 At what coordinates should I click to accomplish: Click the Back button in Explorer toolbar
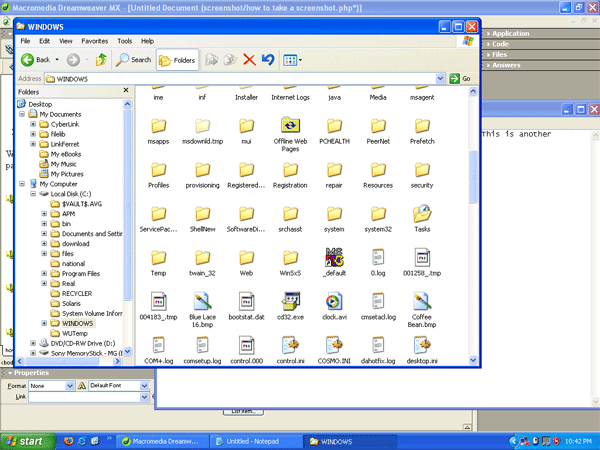36,60
